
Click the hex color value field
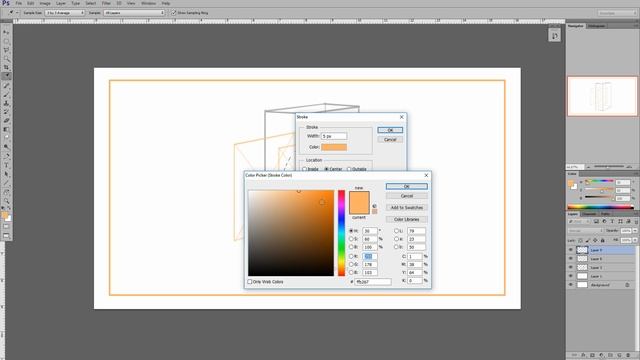pos(373,282)
